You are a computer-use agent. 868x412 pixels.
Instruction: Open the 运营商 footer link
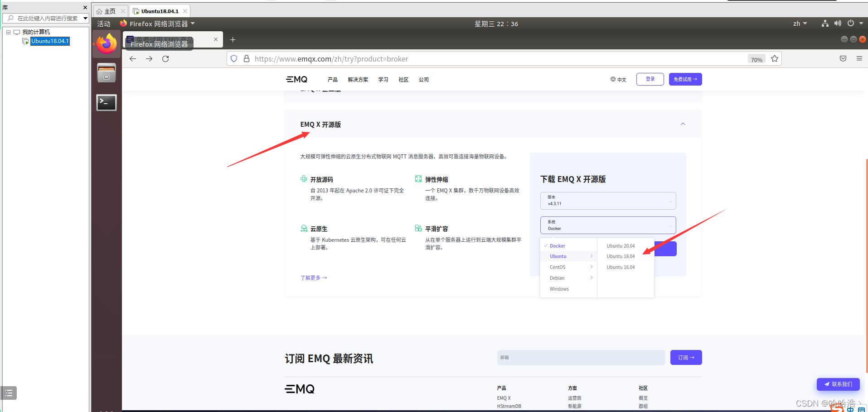(574, 398)
